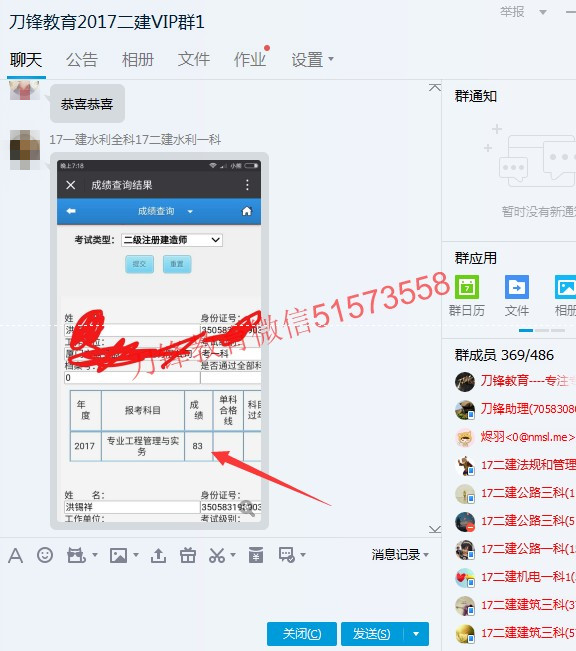Expand the chat bubble tools dropdown arrow
The image size is (576, 651).
(303, 555)
